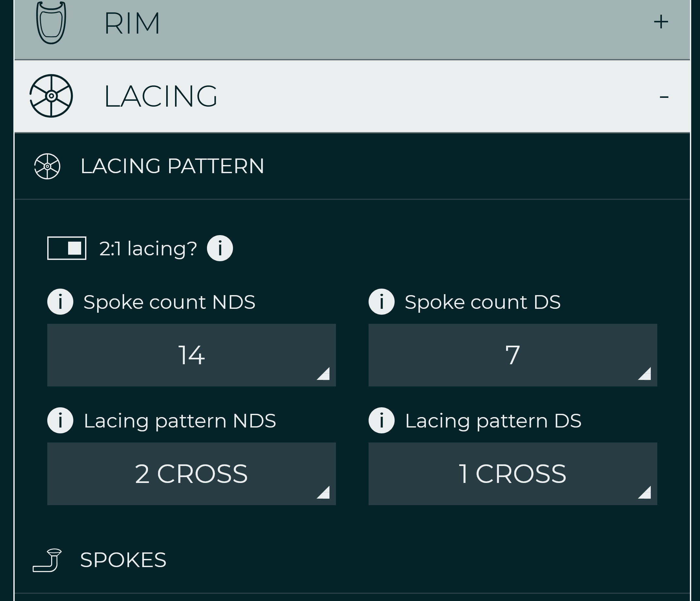Image resolution: width=700 pixels, height=601 pixels.
Task: Click info icon for Lacing pattern DS
Action: click(381, 421)
